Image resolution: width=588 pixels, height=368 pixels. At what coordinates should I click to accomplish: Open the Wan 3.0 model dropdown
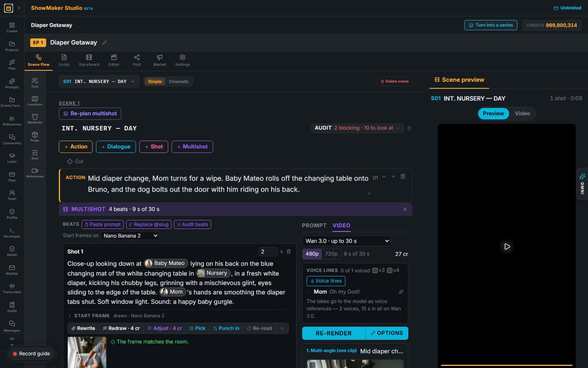point(346,241)
